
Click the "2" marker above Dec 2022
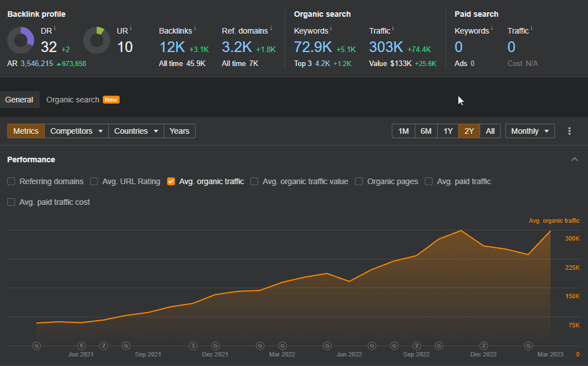tap(483, 346)
